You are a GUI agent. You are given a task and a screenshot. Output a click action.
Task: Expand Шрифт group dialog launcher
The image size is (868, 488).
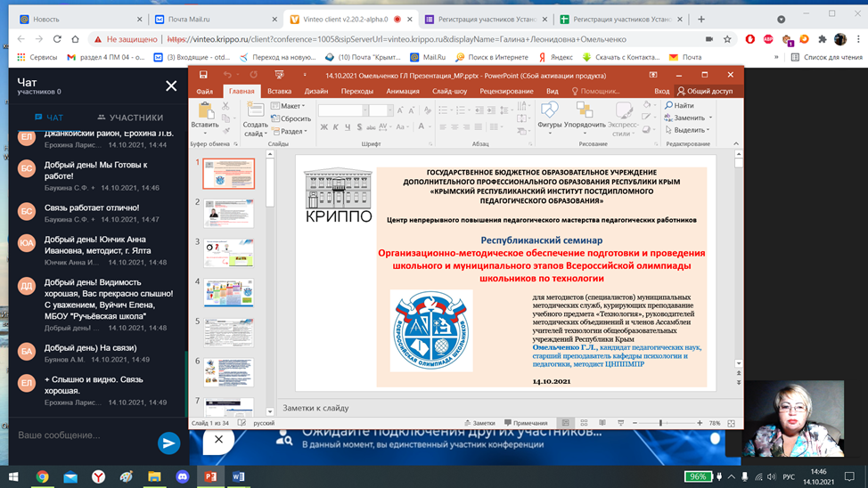[x=430, y=144]
